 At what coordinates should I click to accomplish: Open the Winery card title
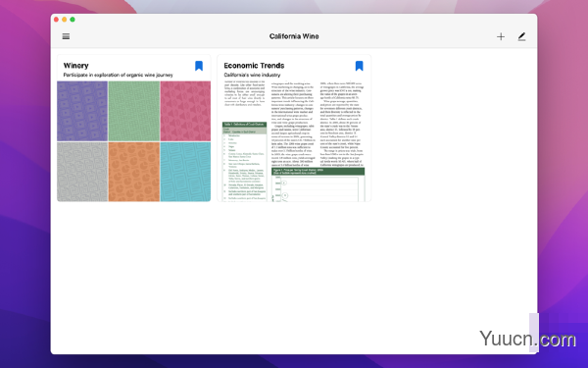[x=75, y=66]
